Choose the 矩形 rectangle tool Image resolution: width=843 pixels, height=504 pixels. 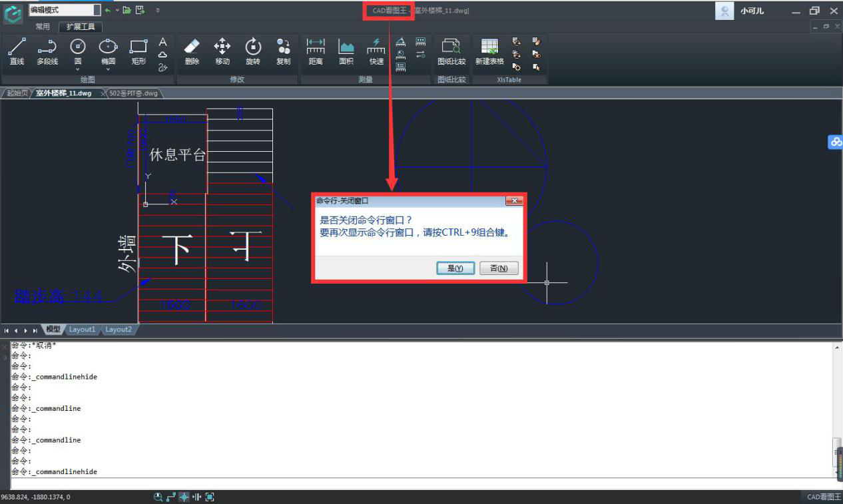point(139,52)
